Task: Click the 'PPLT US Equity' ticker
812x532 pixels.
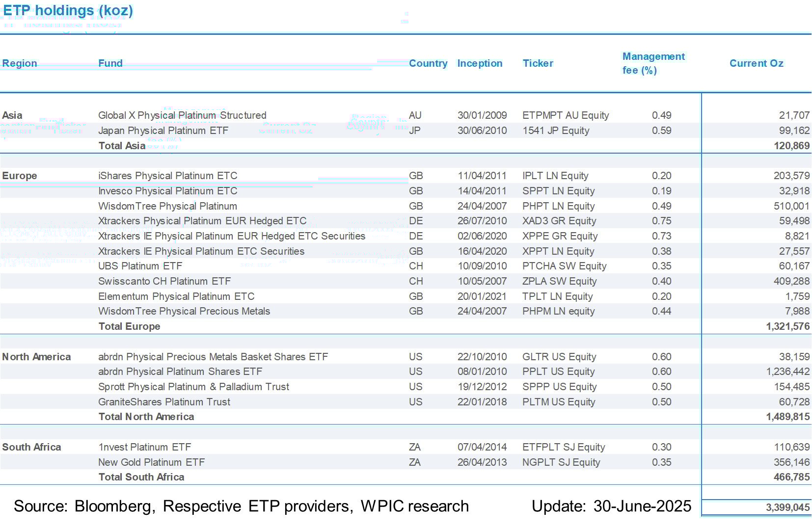Action: point(559,372)
